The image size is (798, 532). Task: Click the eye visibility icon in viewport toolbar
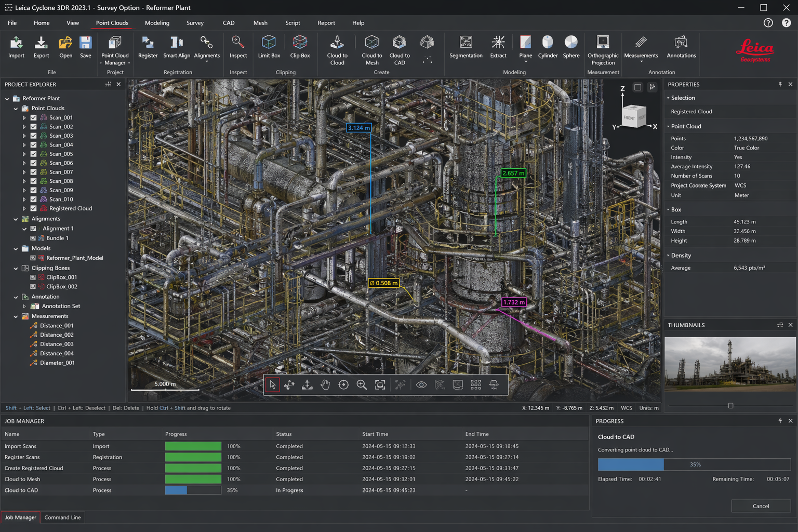click(x=421, y=384)
